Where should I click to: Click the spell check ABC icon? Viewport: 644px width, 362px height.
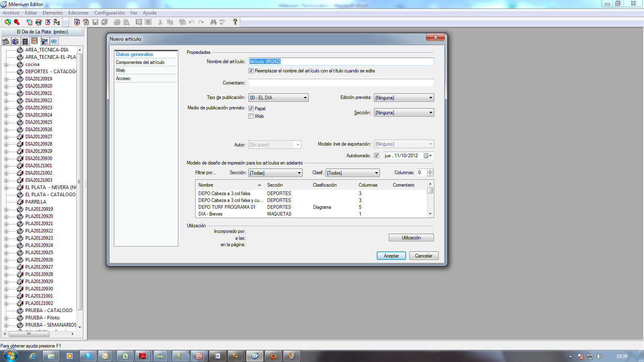223,22
